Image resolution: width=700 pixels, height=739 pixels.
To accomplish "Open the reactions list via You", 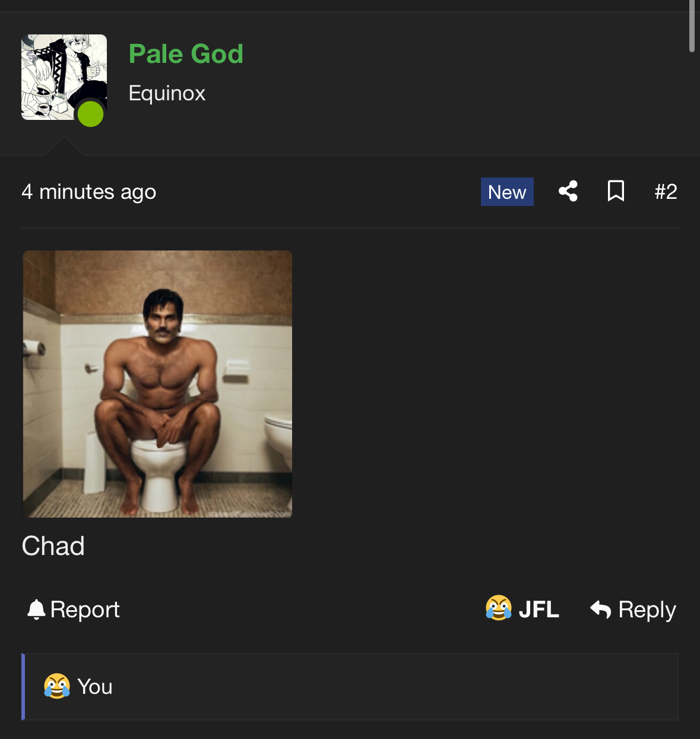I will coord(95,687).
